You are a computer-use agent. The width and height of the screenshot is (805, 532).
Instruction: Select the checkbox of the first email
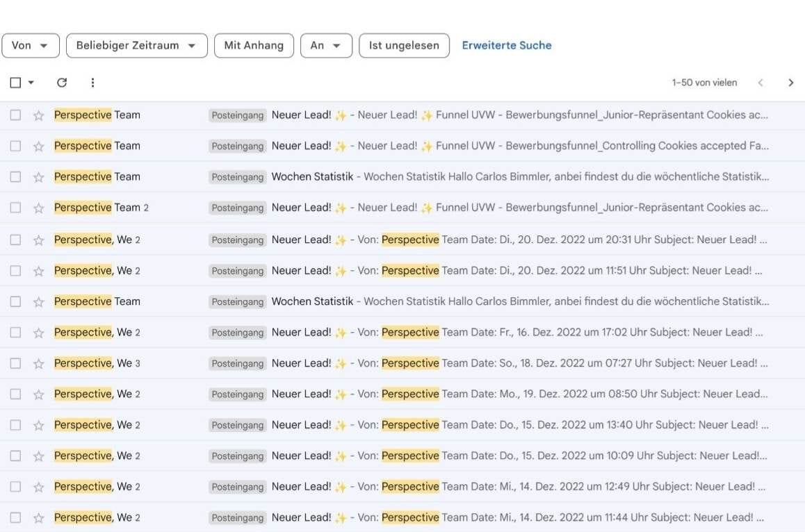coord(15,115)
